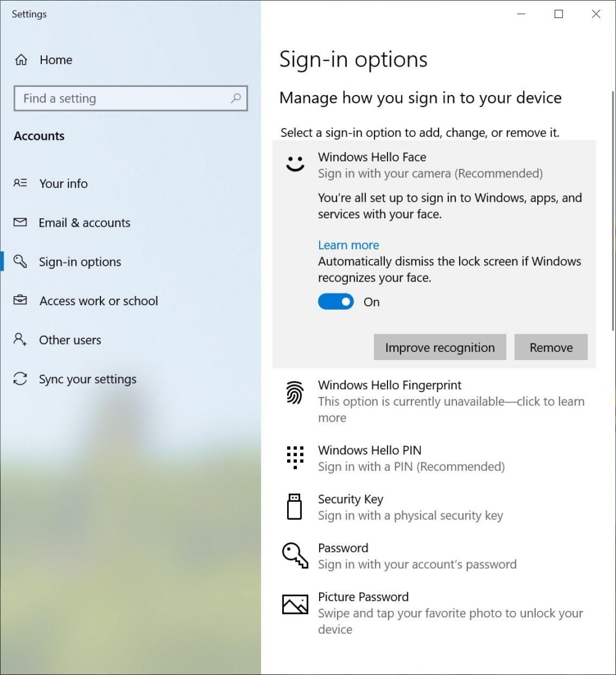Open Email & accounts page
Screen dimensions: 616x675
click(x=131, y=223)
